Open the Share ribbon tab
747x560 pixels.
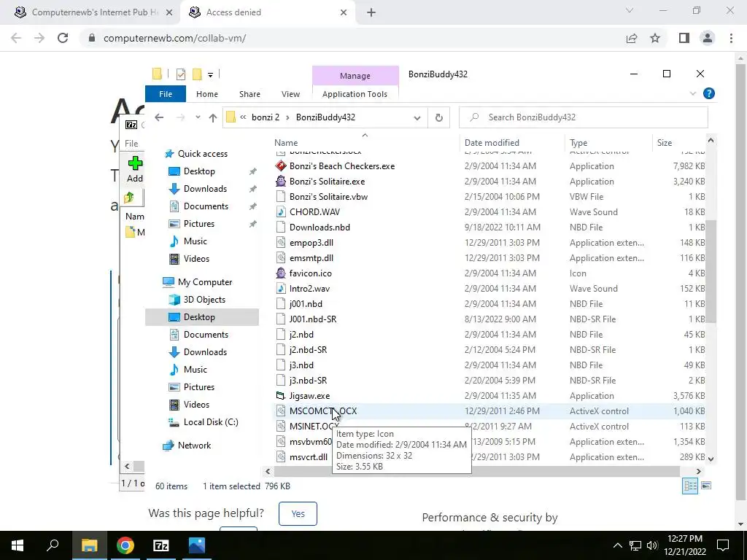[x=249, y=94]
